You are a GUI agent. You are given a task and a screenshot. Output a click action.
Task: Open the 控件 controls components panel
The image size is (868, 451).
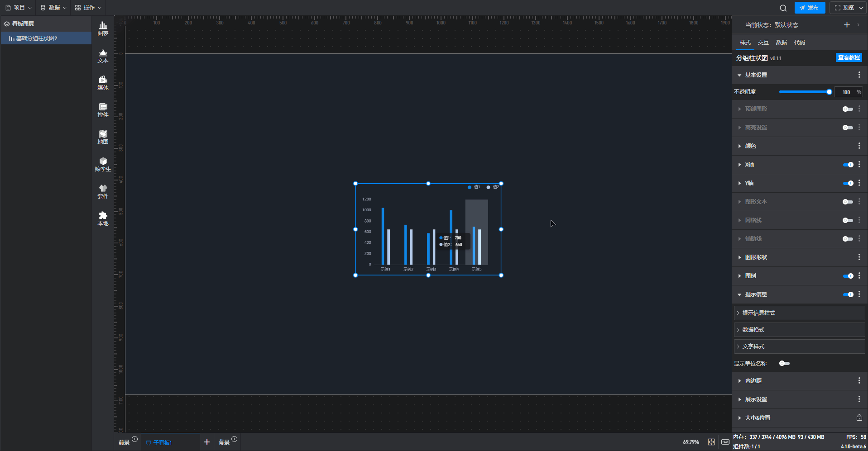pos(103,110)
